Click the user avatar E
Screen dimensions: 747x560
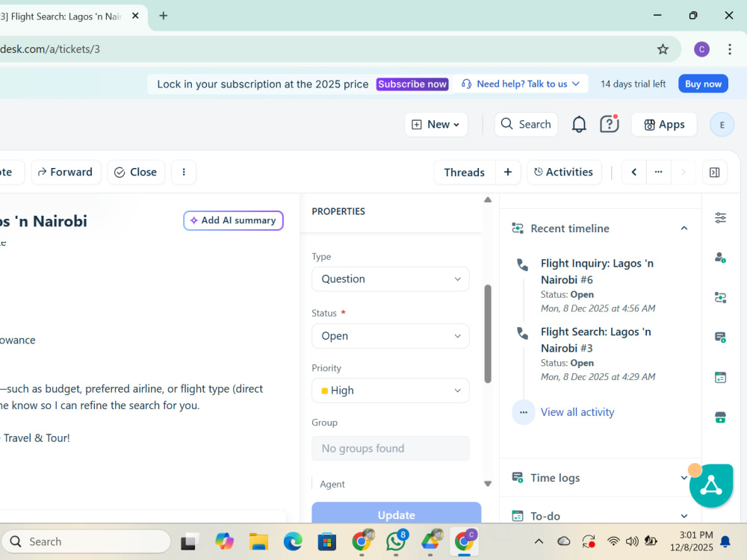tap(722, 125)
